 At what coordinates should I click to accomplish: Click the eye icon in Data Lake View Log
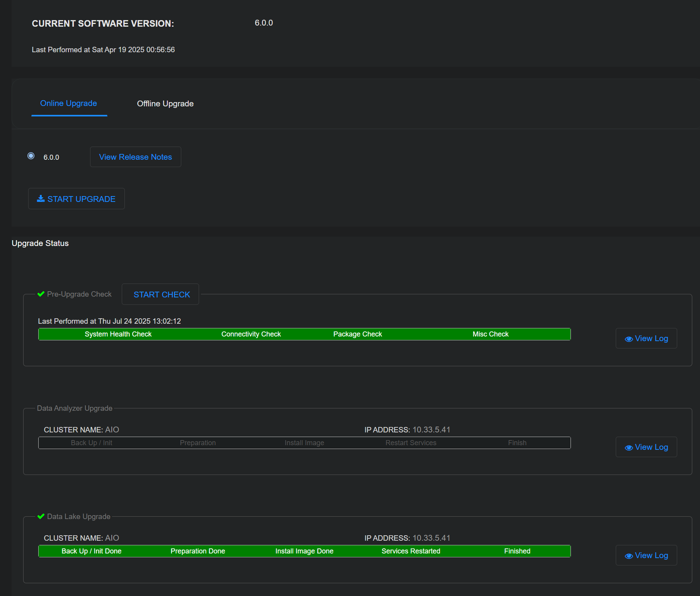tap(628, 556)
